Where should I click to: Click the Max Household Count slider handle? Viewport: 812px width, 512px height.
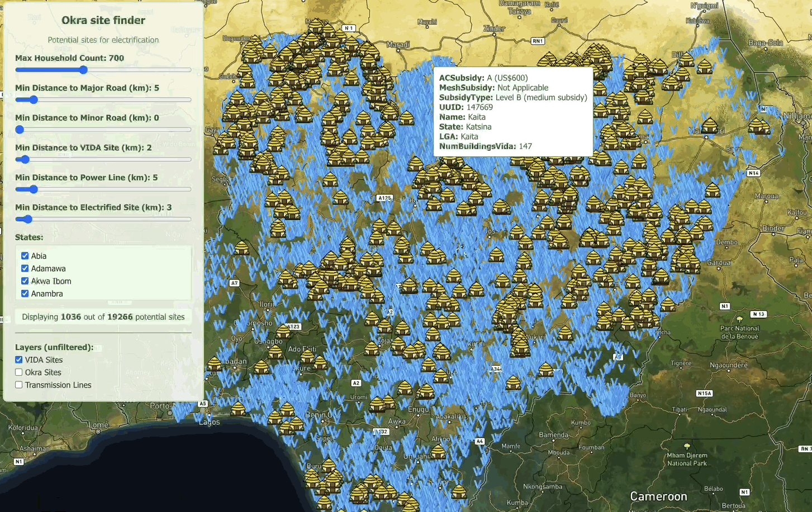83,70
